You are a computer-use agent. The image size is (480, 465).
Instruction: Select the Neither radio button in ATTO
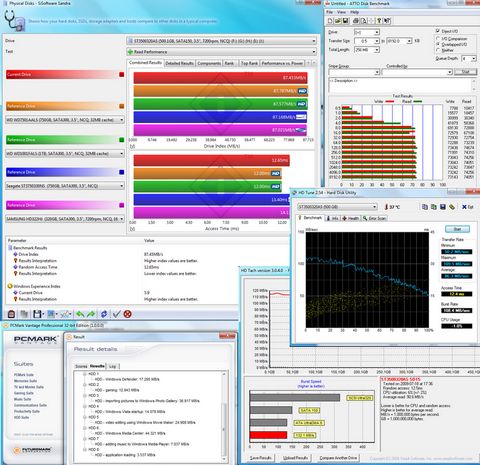438,50
